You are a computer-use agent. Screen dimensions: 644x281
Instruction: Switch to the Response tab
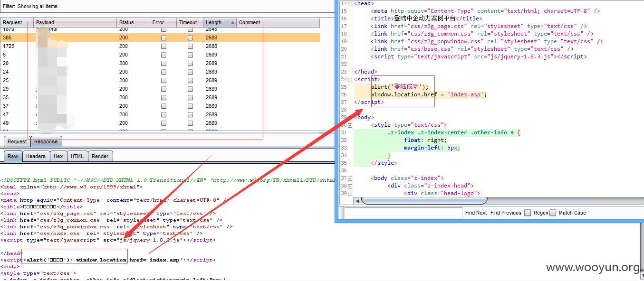click(x=46, y=141)
